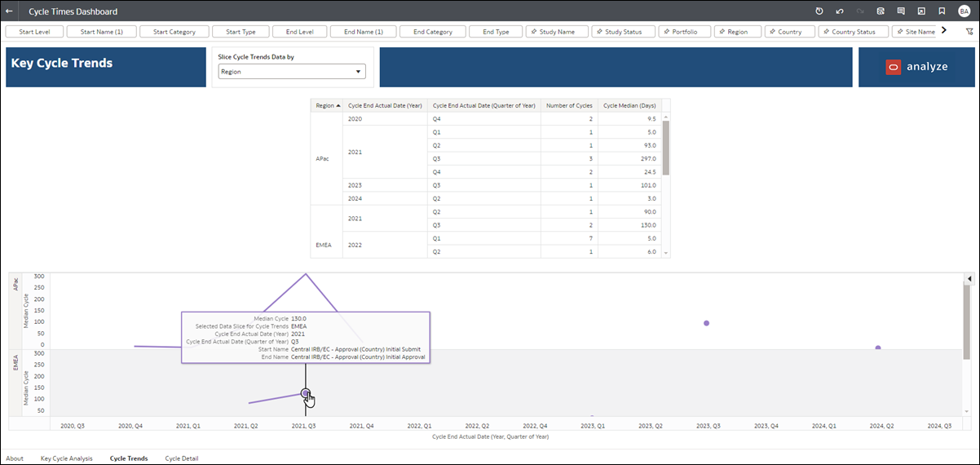
Task: Open the End Category filter
Action: [x=433, y=32]
